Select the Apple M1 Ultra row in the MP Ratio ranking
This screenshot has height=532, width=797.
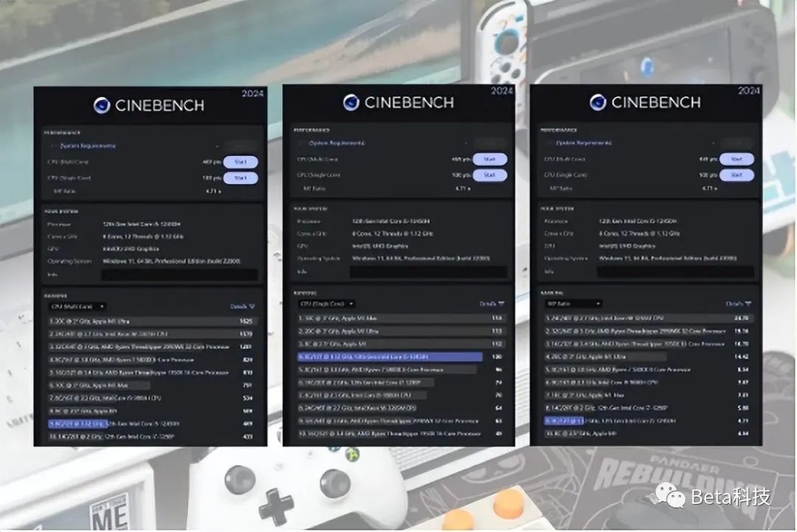pos(648,357)
